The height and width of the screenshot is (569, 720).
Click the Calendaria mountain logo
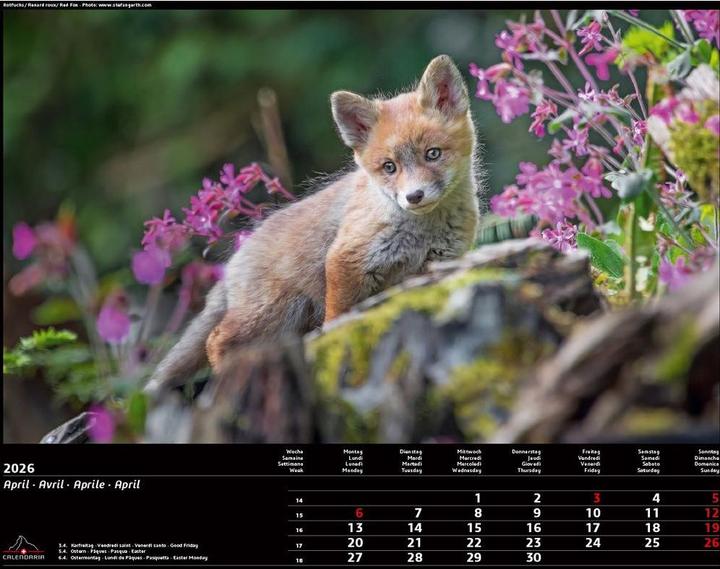click(23, 548)
